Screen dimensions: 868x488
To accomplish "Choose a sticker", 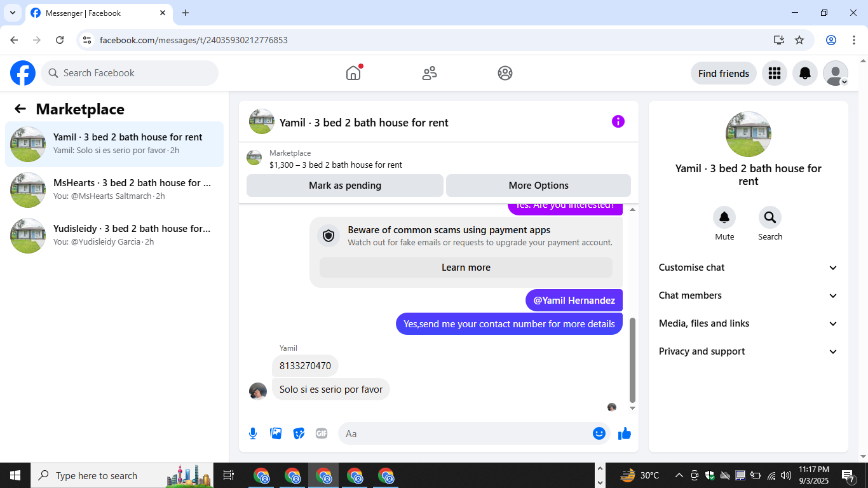I will [299, 433].
